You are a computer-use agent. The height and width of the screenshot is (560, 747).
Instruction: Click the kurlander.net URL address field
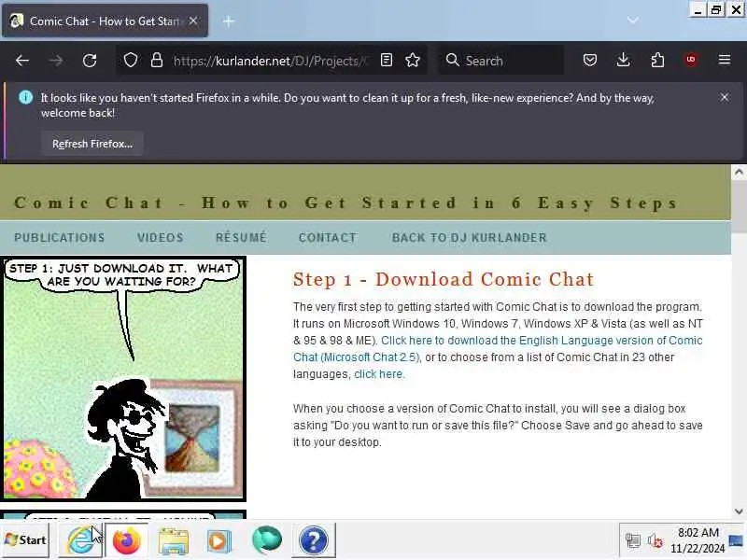272,61
